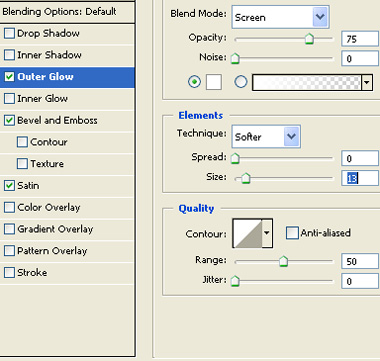Open the Technique Softer dropdown
The image size is (380, 361).
click(266, 136)
